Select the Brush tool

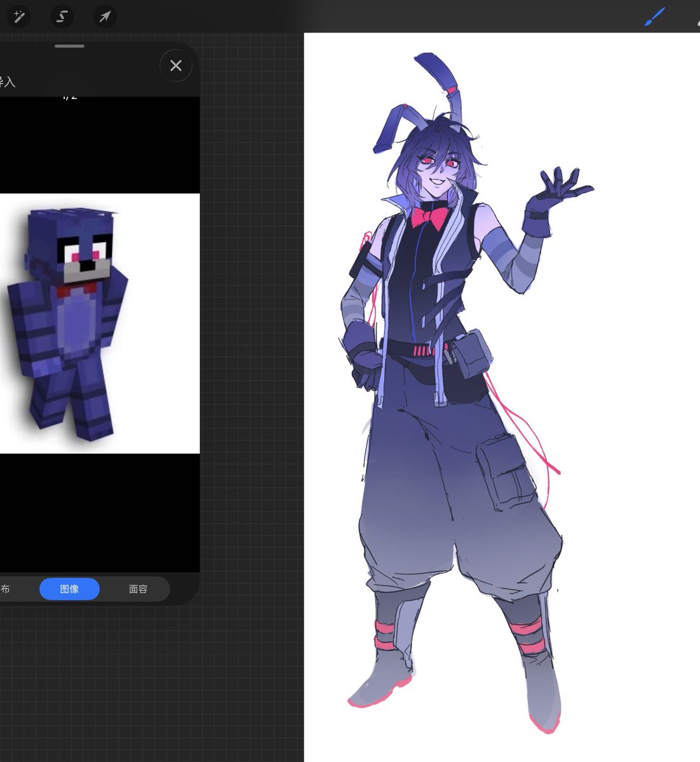[654, 17]
